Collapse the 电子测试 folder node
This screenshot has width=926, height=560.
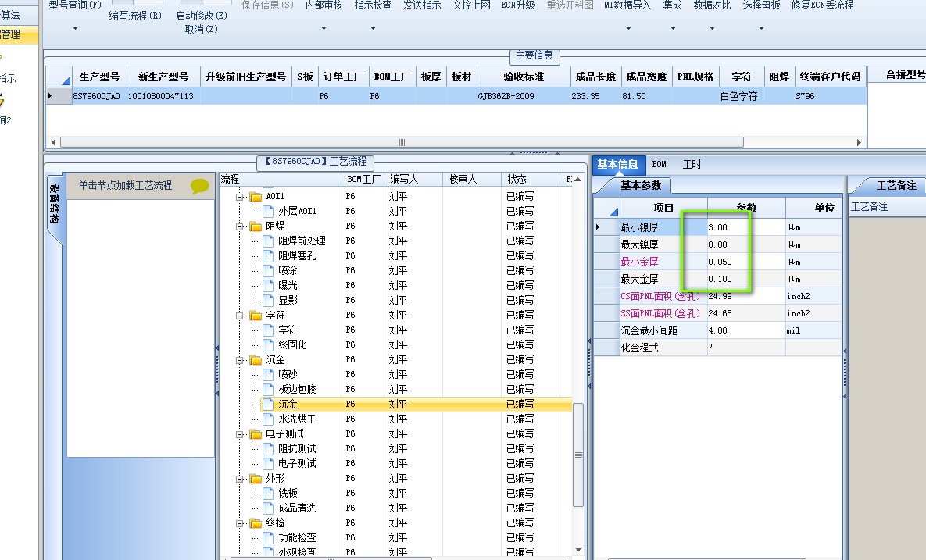[x=241, y=433]
